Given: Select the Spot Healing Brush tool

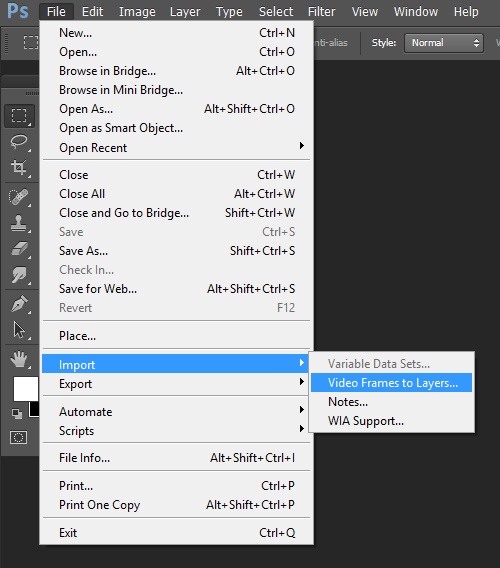Looking at the screenshot, I should coord(20,197).
